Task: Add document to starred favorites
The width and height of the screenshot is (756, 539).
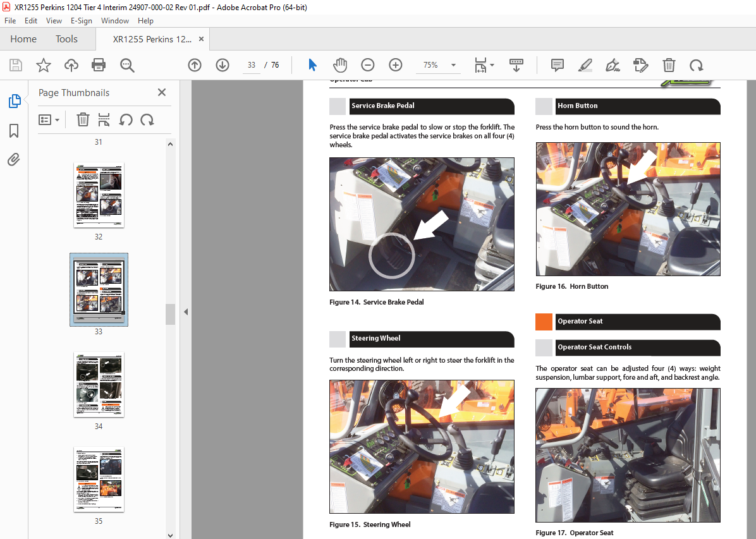Action: click(44, 65)
